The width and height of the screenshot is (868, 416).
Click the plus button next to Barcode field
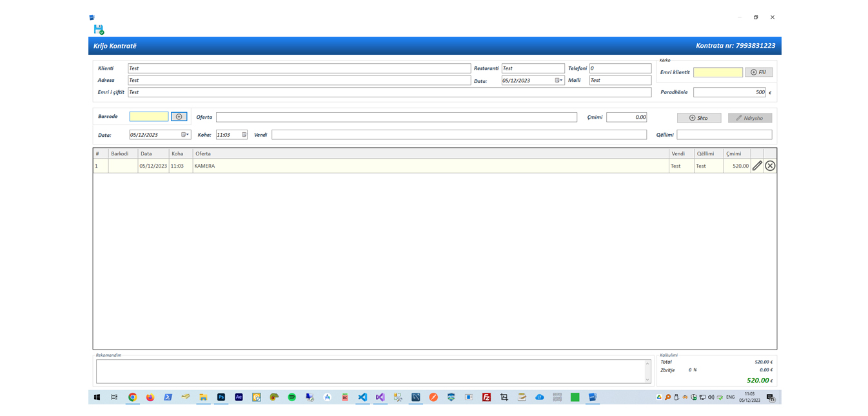coord(179,117)
